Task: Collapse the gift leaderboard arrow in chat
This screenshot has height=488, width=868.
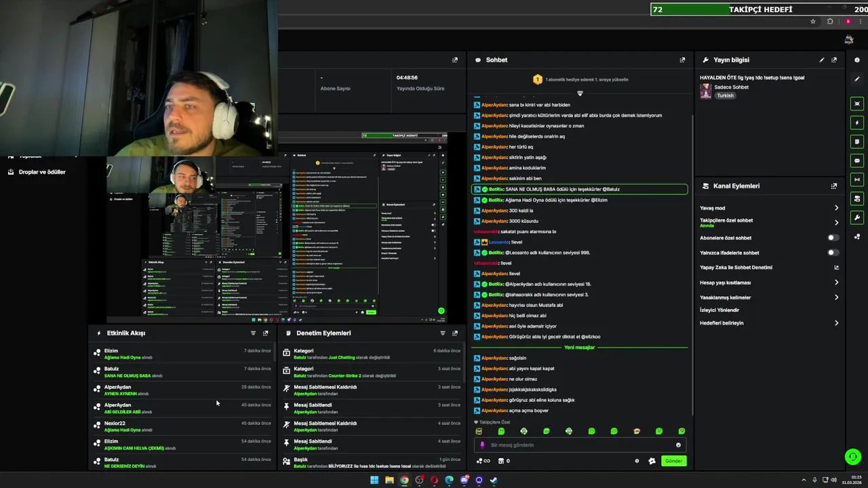Action: click(580, 93)
